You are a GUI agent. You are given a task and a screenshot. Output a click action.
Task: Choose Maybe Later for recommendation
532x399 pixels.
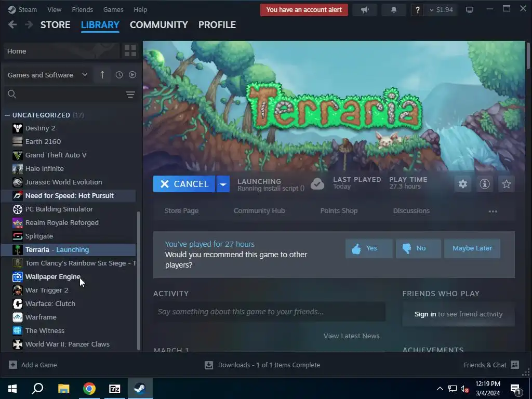click(472, 248)
